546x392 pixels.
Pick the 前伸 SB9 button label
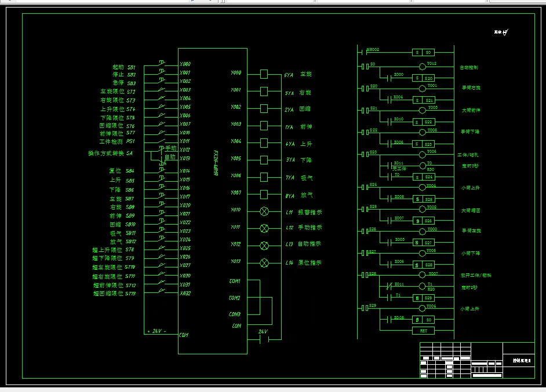click(122, 215)
